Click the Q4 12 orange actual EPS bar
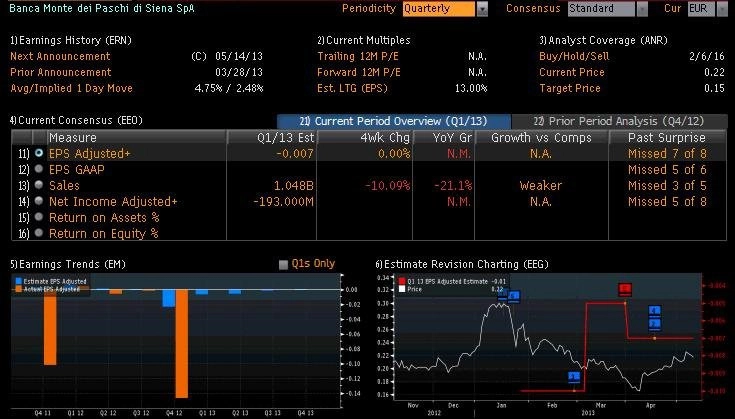This screenshot has width=735, height=419. (x=182, y=344)
